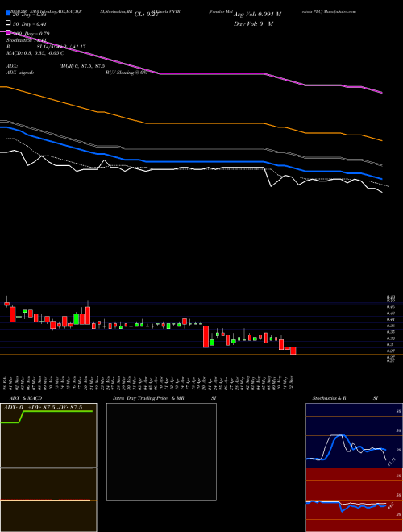Click the "CL: 0.27" closing price label
Image resolution: width=403 pixels, height=532 pixels.
tap(147, 15)
